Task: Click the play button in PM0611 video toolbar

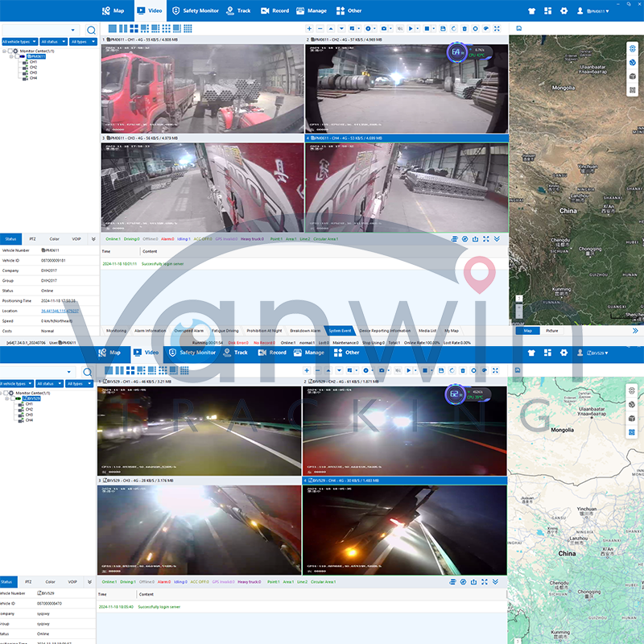Action: click(x=411, y=28)
